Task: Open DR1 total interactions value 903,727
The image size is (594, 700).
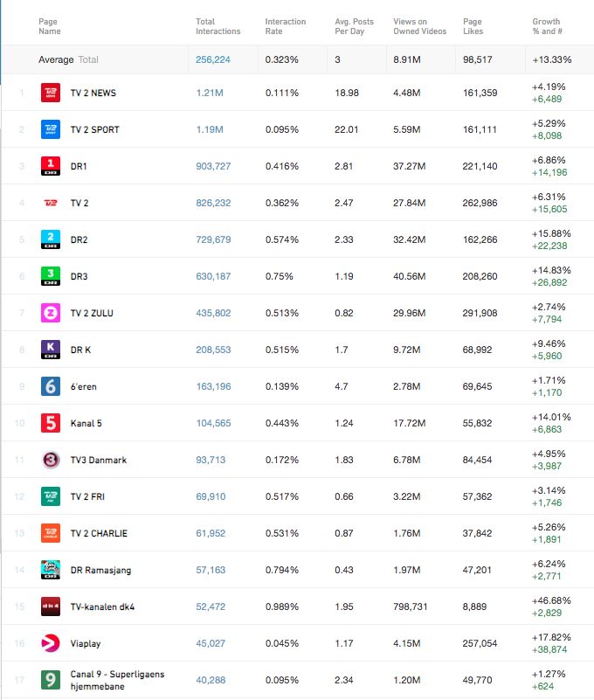Action: click(x=213, y=166)
